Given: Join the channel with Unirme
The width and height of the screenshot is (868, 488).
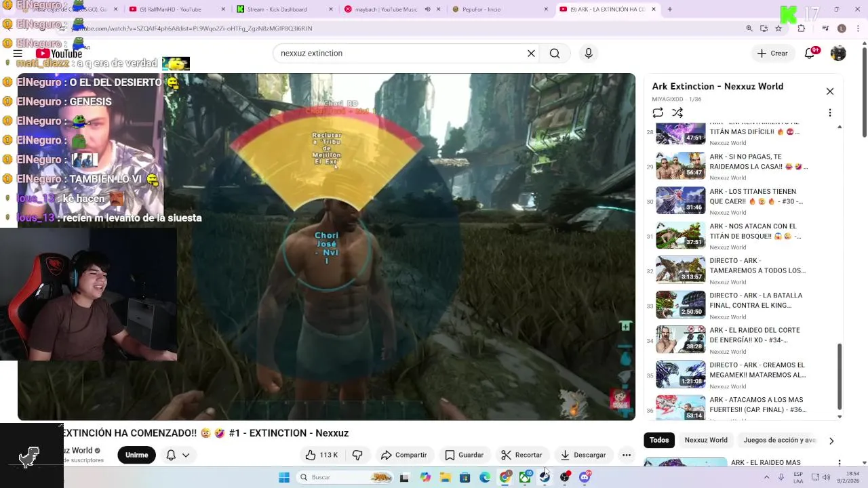Looking at the screenshot, I should click(x=136, y=455).
